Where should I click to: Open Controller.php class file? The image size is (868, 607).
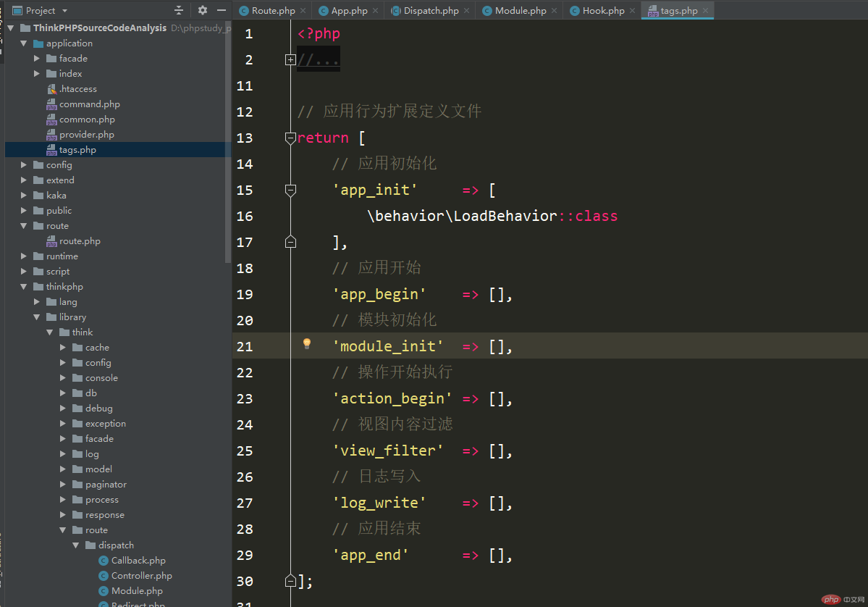coord(142,576)
